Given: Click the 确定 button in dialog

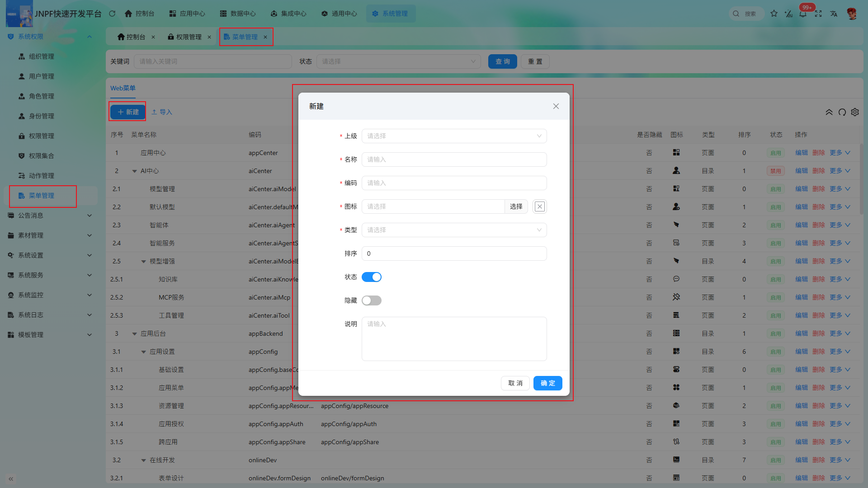Looking at the screenshot, I should 548,383.
